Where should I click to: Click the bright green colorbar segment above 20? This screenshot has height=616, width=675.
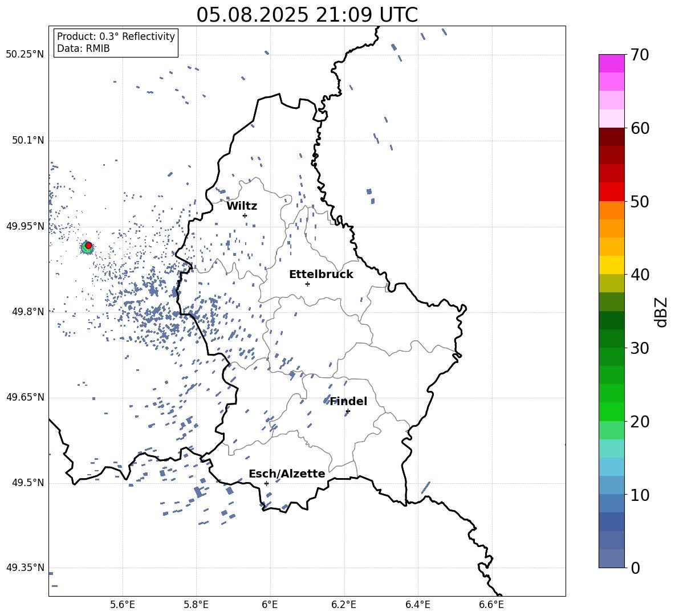(x=611, y=411)
